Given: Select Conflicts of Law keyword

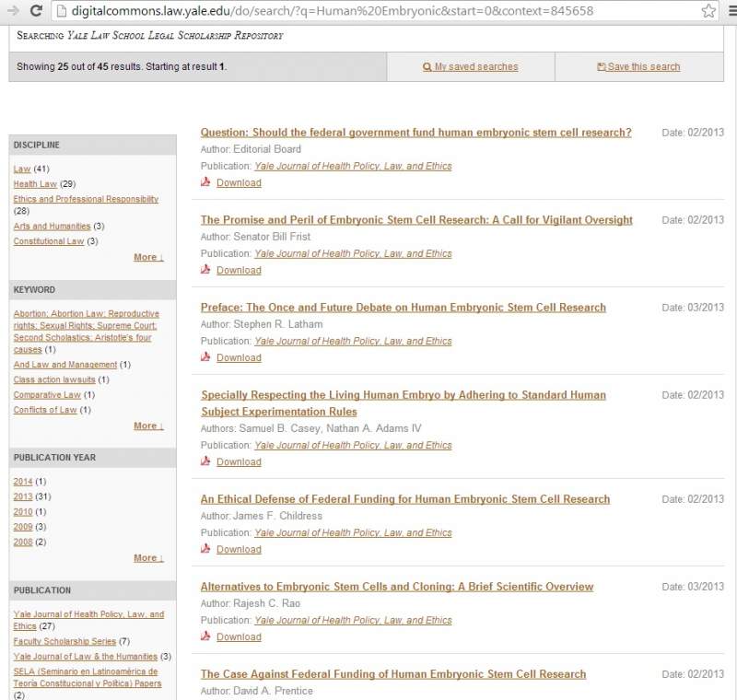Looking at the screenshot, I should coord(44,410).
